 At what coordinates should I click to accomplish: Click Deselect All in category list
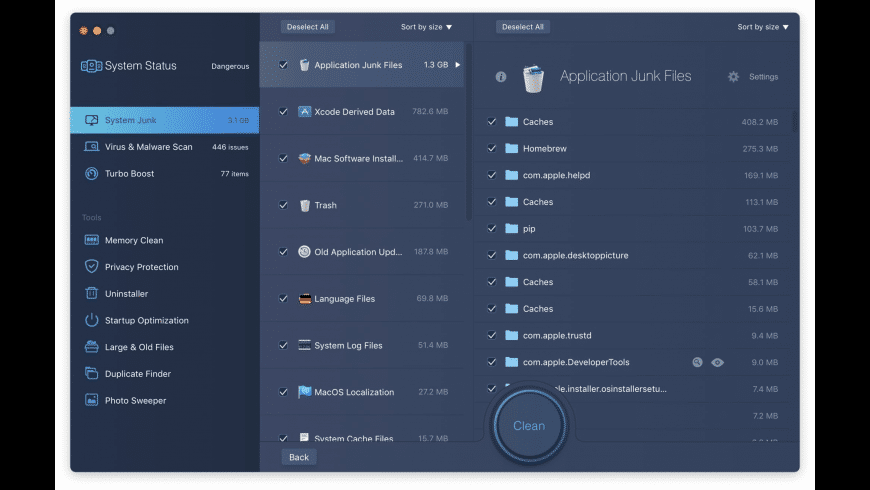coord(307,27)
